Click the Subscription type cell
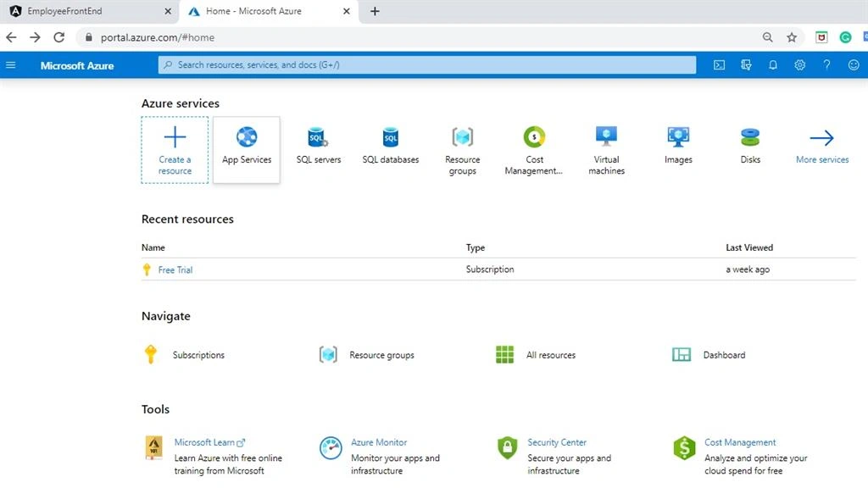The image size is (868, 488). (x=489, y=269)
